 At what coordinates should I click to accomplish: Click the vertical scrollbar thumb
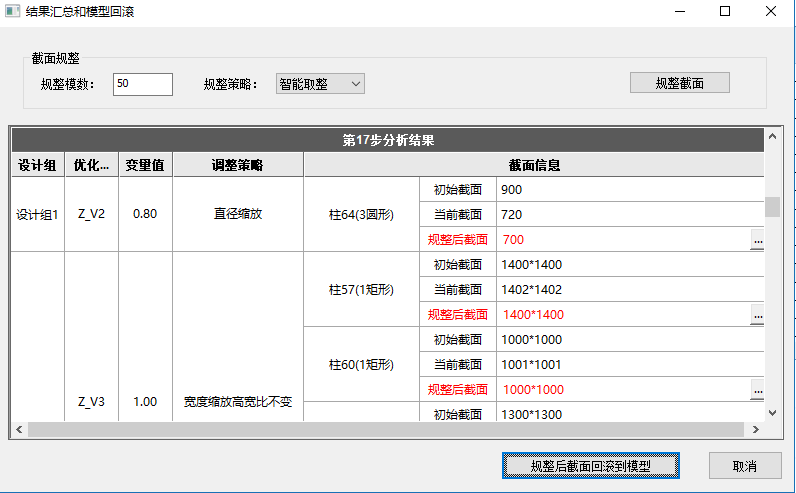tap(772, 206)
